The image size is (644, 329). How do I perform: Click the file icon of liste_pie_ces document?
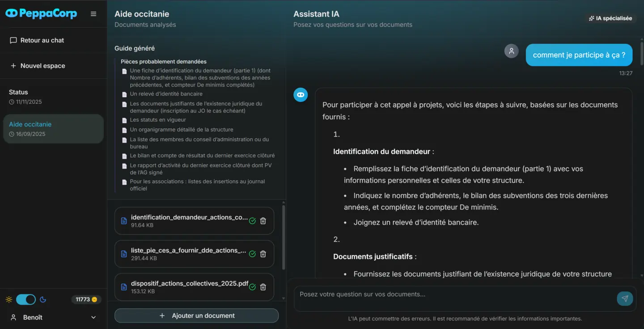click(124, 254)
